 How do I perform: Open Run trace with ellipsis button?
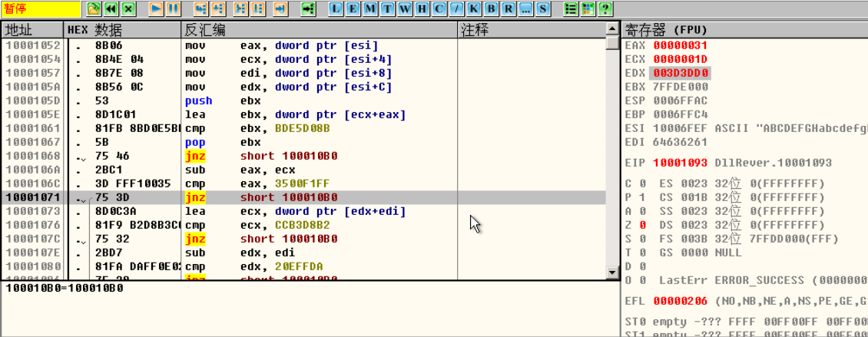coord(526,8)
